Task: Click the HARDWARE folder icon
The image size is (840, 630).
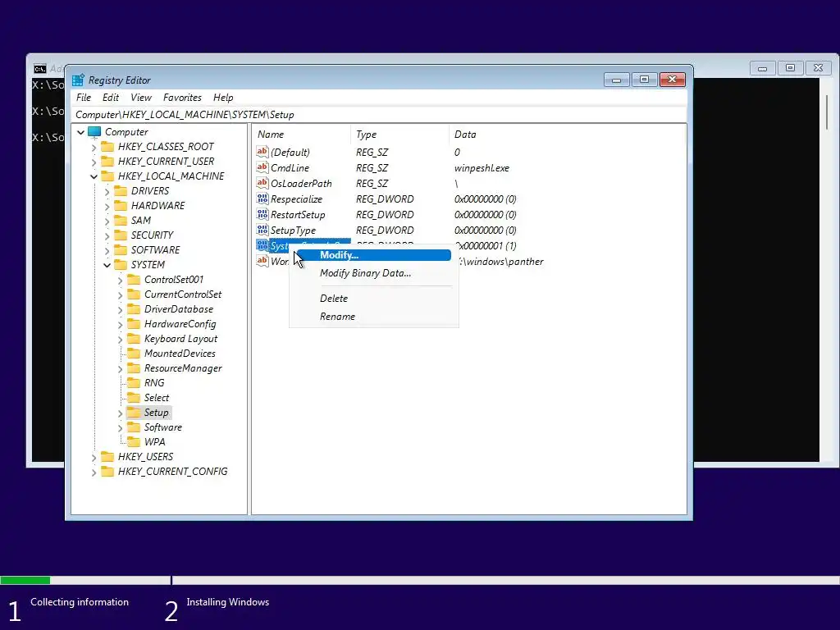Action: click(121, 206)
